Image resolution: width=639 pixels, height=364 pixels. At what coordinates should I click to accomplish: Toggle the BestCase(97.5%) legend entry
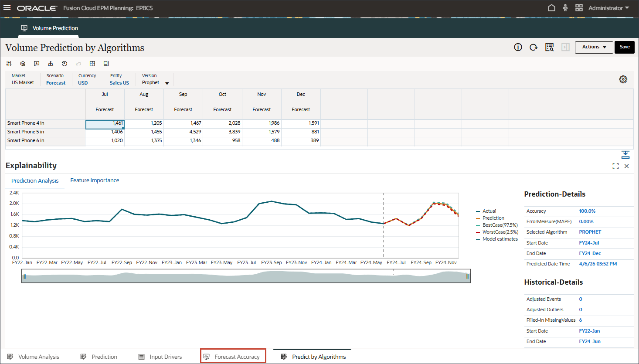[497, 225]
